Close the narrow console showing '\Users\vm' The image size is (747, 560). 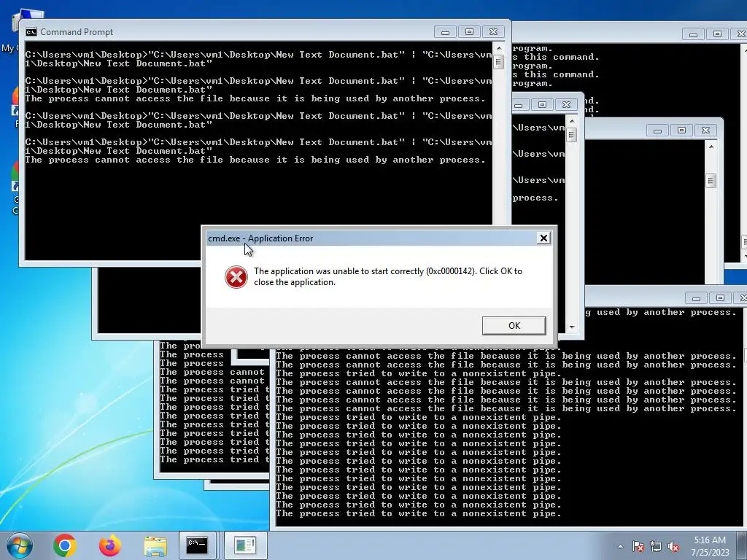pos(566,105)
